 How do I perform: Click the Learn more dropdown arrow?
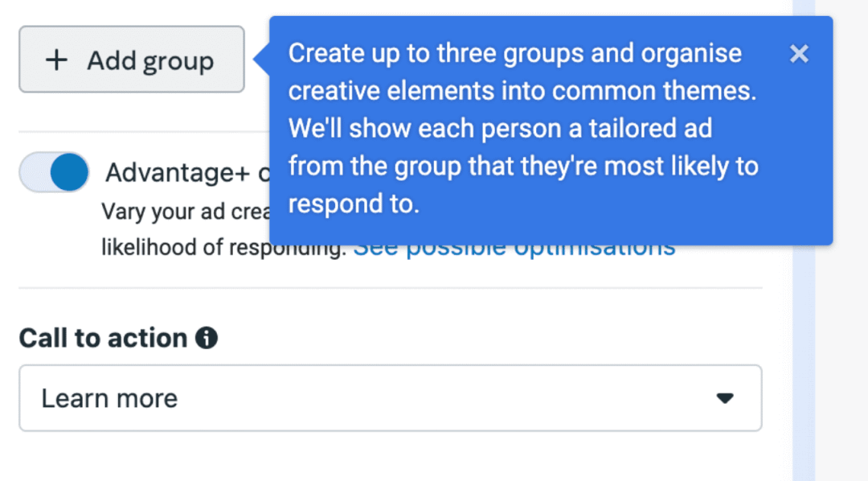[x=725, y=398]
